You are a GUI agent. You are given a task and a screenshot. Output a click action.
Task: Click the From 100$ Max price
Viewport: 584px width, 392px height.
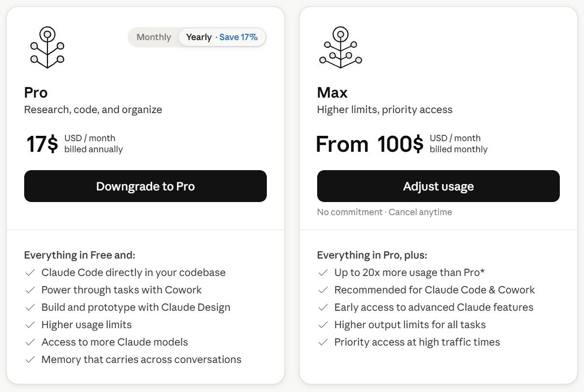pyautogui.click(x=370, y=144)
